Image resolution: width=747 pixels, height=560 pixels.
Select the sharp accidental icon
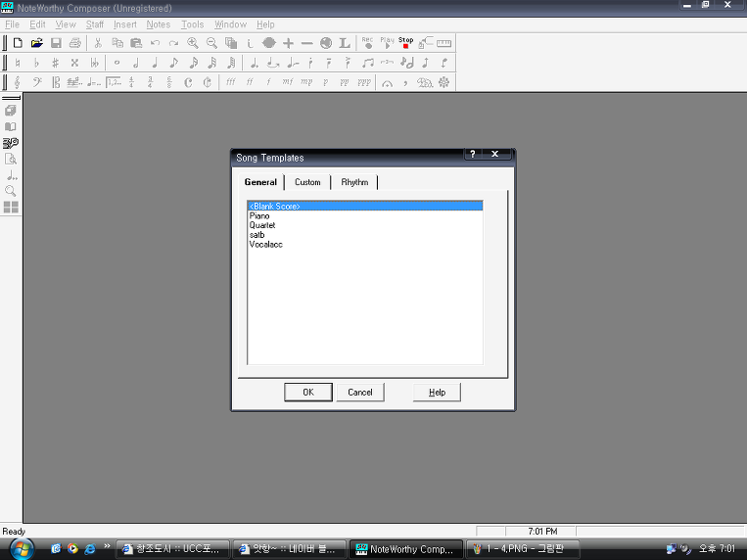pyautogui.click(x=55, y=63)
